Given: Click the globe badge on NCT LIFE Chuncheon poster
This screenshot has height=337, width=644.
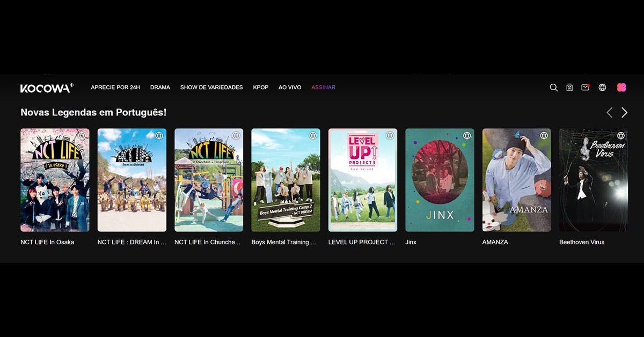Looking at the screenshot, I should click(x=236, y=136).
